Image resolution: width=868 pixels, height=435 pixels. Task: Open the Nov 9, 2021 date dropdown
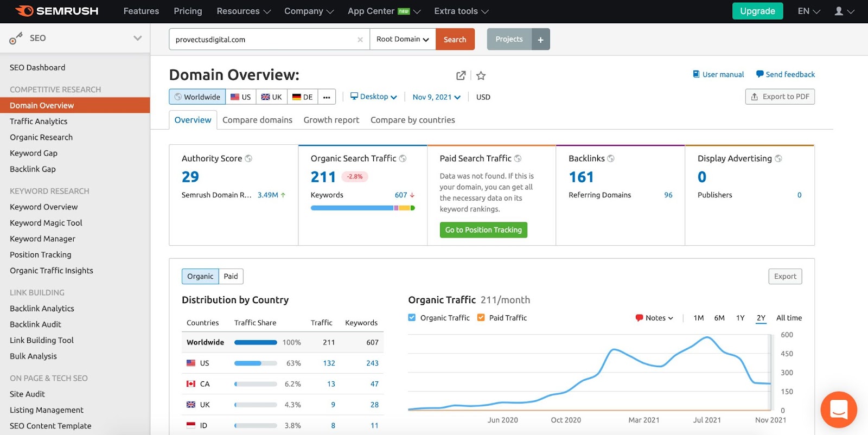click(x=437, y=97)
